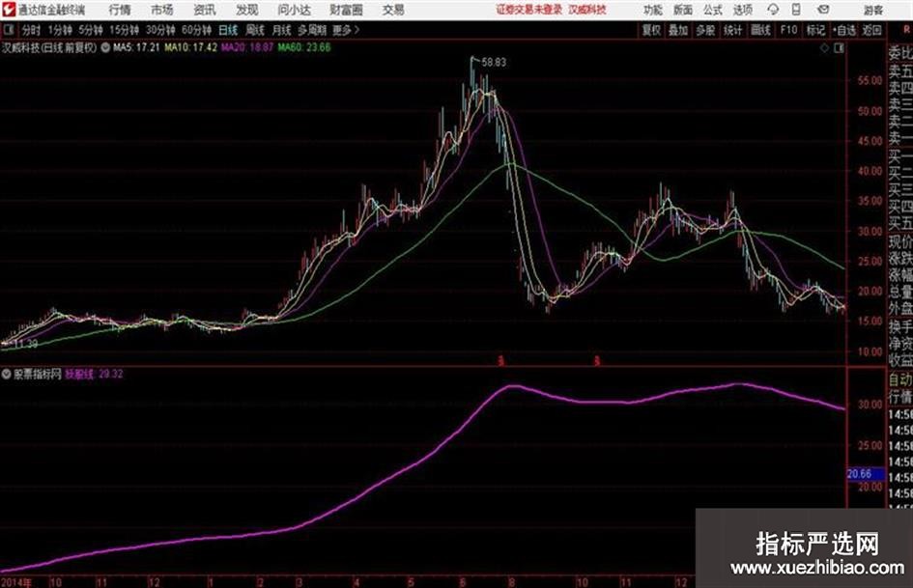This screenshot has height=588, width=913.
Task: Select the 日线 daily period tab
Action: (228, 30)
